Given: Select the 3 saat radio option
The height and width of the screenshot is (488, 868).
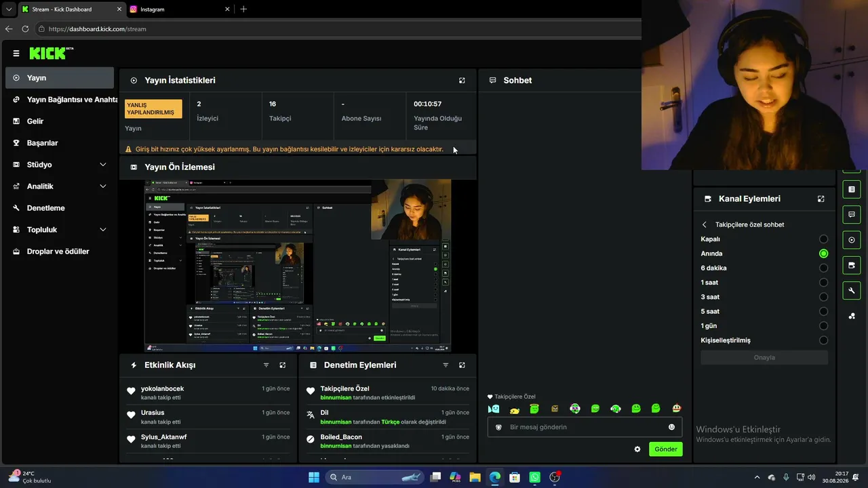Looking at the screenshot, I should point(823,297).
